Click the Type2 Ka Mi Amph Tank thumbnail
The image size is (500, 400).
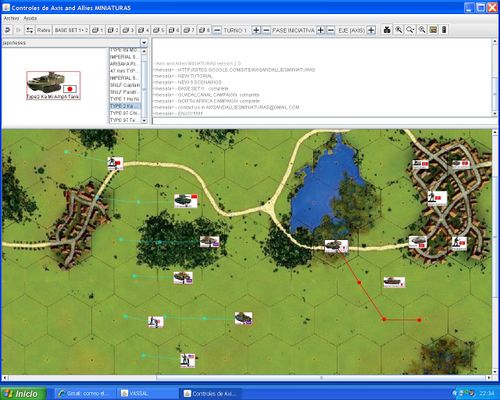[x=53, y=85]
